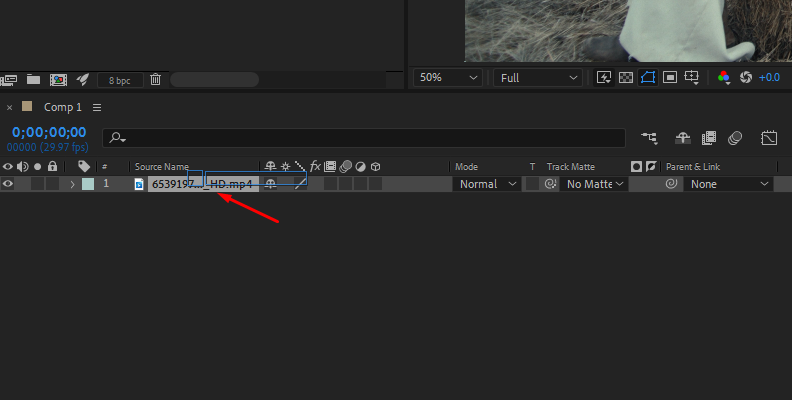792x400 pixels.
Task: Open the Normal blending mode dropdown
Action: pos(487,184)
